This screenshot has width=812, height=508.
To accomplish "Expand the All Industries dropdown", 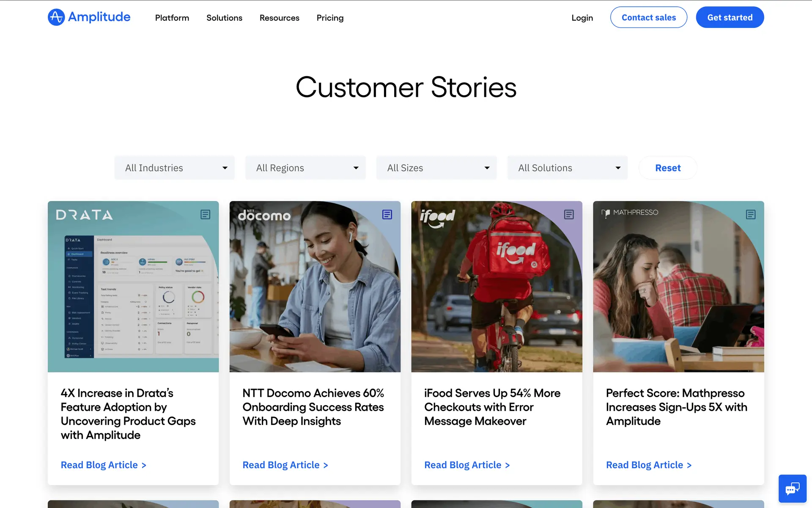I will [174, 168].
